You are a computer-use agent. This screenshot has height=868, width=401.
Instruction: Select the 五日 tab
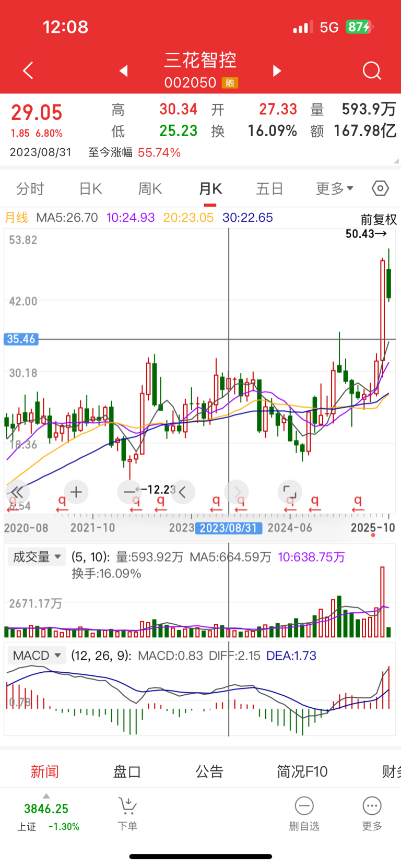(269, 188)
